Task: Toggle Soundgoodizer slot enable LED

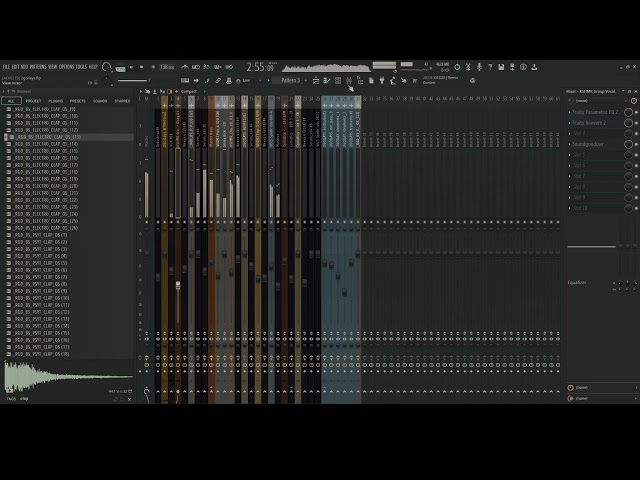Action: pos(636,144)
